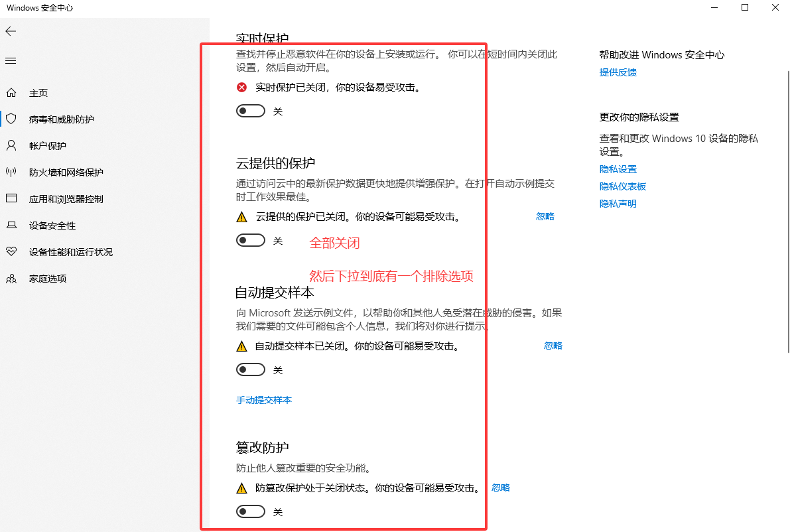Viewport: 790px width, 532px height.
Task: Open 应用和浏览器控制 page
Action: (66, 199)
